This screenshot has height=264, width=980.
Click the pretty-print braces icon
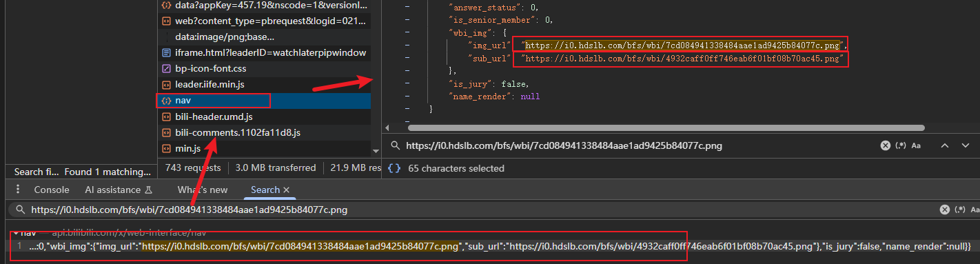tap(394, 168)
